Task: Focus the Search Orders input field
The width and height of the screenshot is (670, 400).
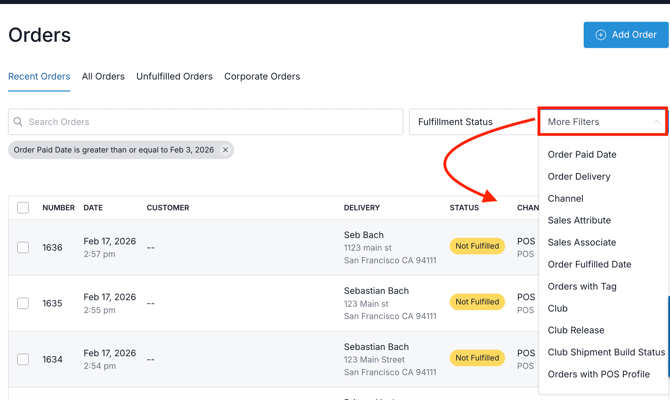Action: [210, 122]
